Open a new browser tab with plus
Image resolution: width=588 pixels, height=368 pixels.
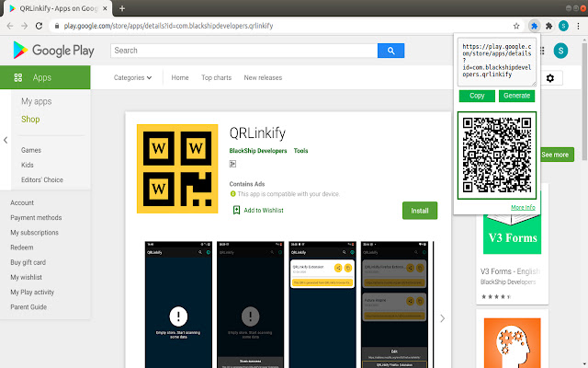pyautogui.click(x=122, y=8)
